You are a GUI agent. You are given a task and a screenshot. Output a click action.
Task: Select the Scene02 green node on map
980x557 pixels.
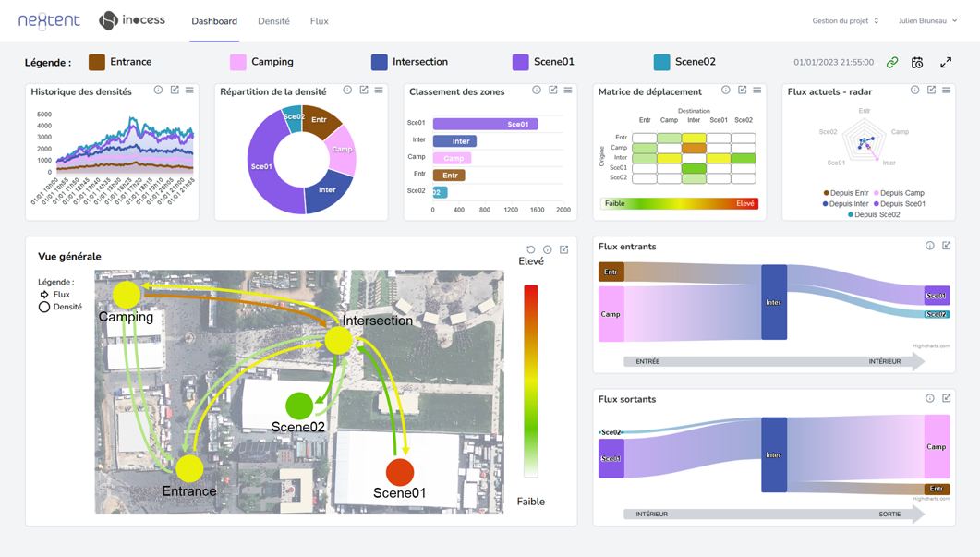tap(299, 406)
